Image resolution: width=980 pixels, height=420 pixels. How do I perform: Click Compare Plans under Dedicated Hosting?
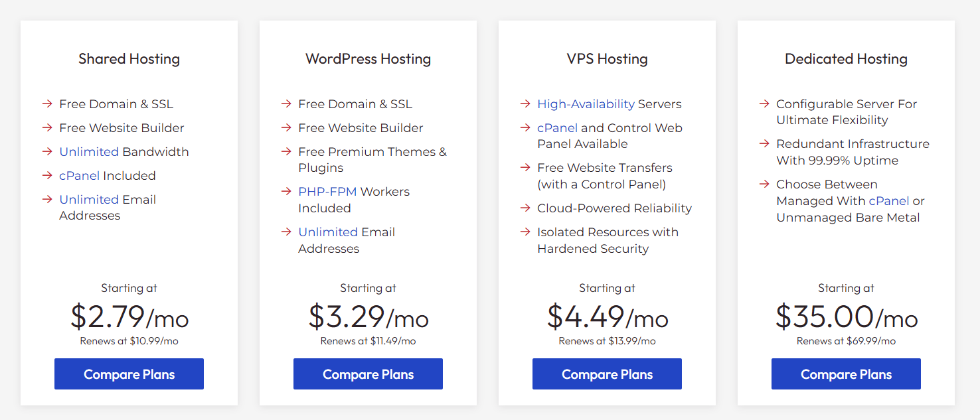[x=846, y=374]
